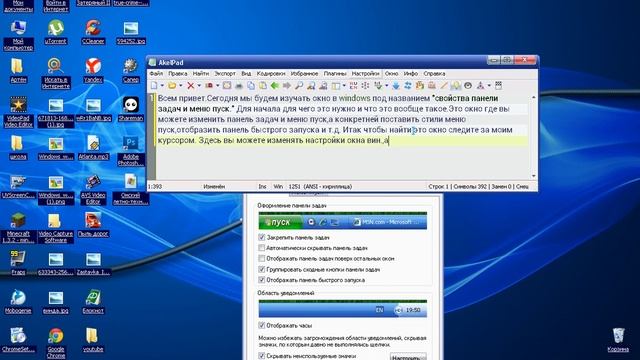Click the blue down arrow toolbar icon

[396, 86]
